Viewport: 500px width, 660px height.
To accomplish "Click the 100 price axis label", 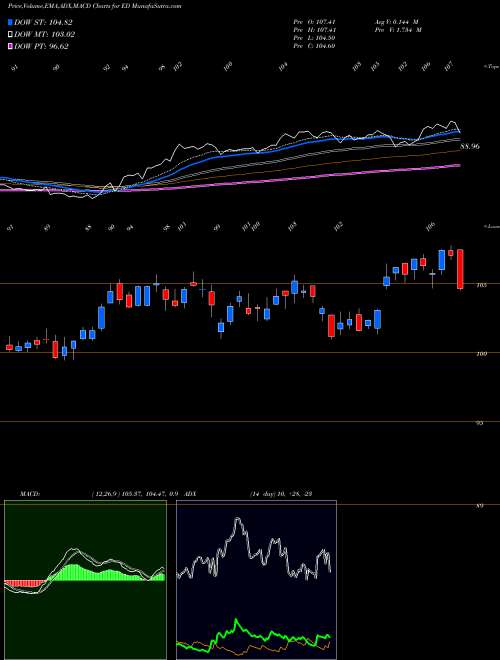I will point(482,354).
